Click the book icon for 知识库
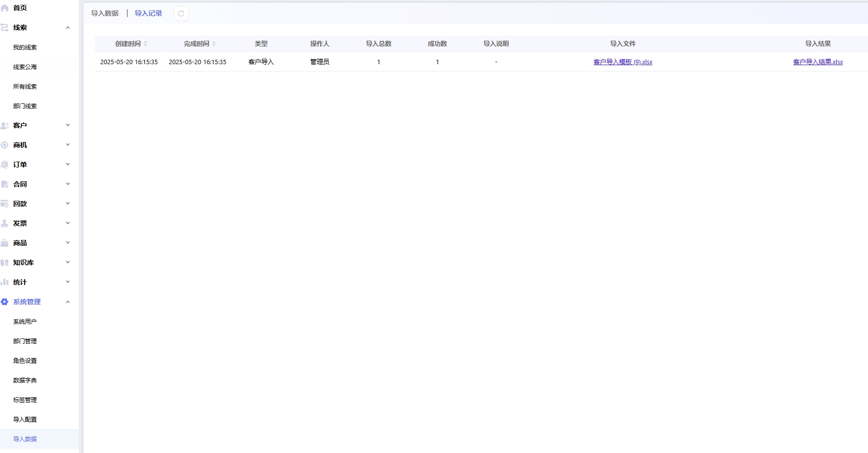This screenshot has width=868, height=453. click(5, 263)
